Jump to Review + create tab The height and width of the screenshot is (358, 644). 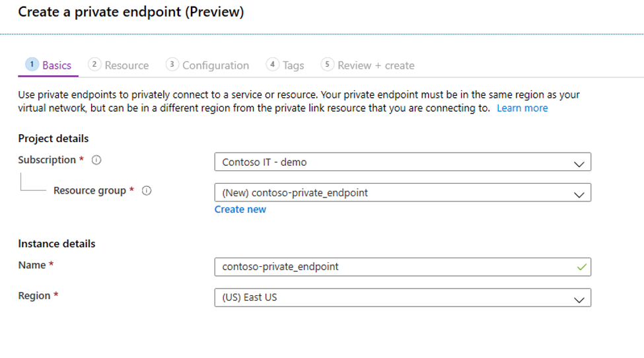376,65
